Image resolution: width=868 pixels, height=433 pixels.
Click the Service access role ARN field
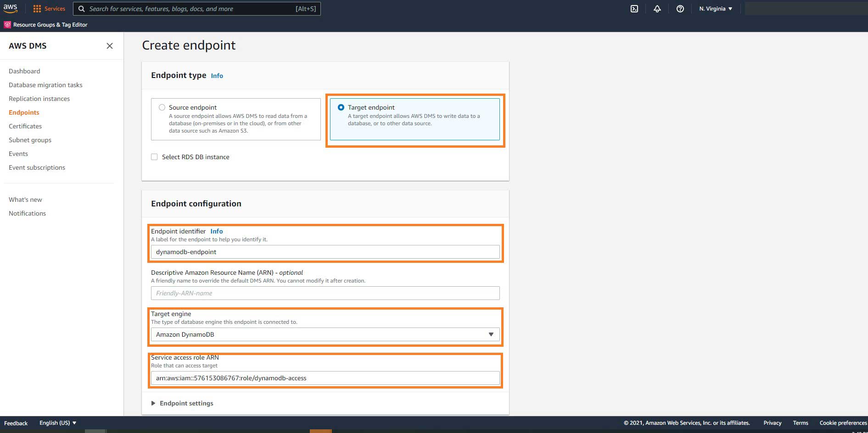(325, 378)
